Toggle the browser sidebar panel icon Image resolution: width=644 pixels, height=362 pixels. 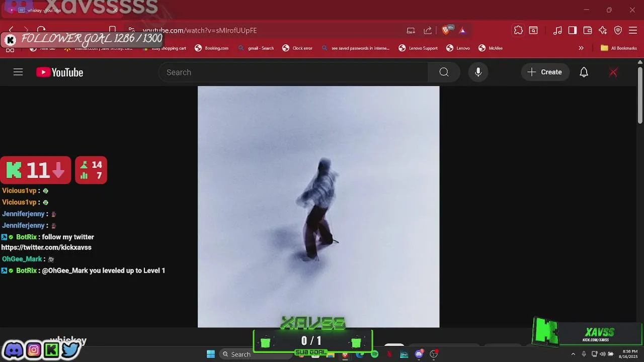pos(573,30)
